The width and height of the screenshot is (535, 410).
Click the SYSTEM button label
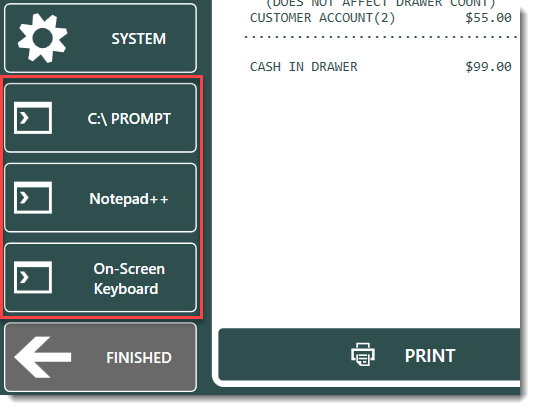[x=139, y=39]
